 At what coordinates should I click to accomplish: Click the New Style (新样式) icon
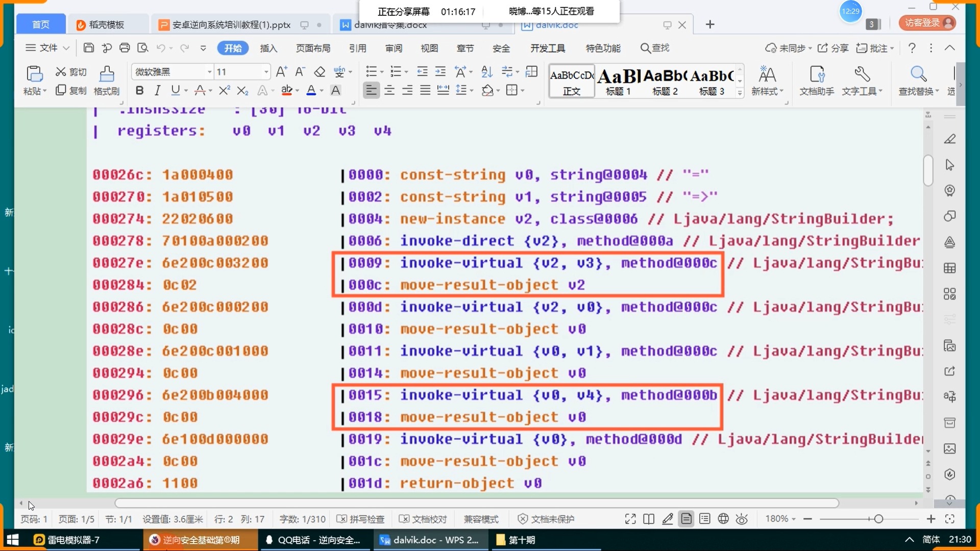point(767,81)
